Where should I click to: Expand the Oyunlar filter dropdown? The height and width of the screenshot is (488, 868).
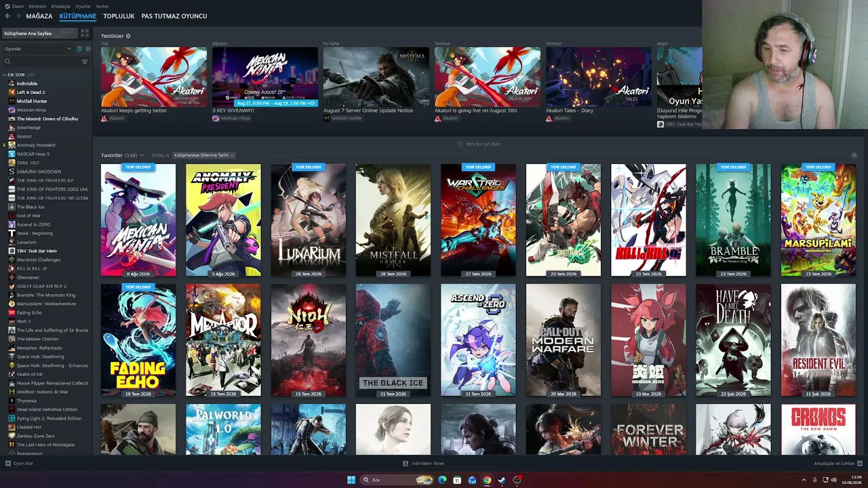coord(38,49)
